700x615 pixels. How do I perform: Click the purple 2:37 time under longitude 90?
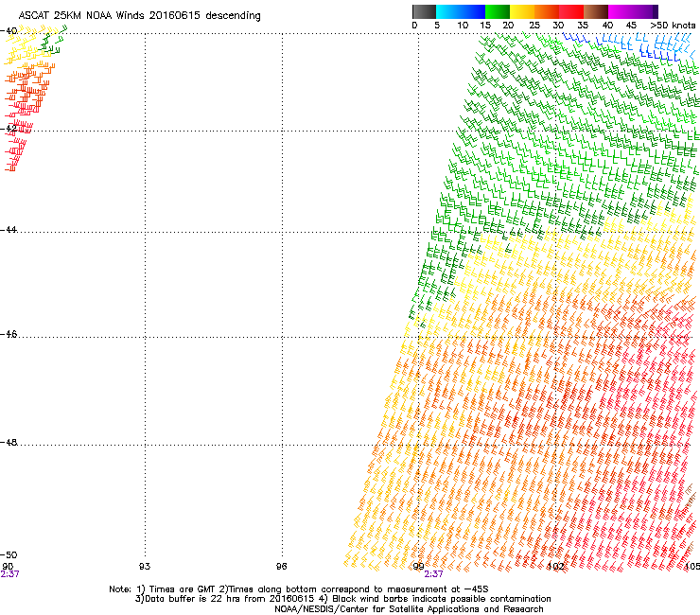pos(9,574)
